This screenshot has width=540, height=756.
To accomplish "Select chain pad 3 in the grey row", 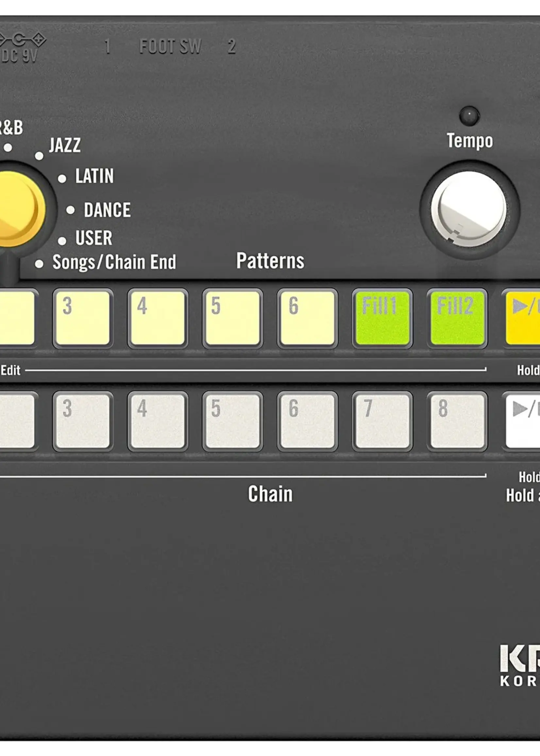I will point(83,422).
